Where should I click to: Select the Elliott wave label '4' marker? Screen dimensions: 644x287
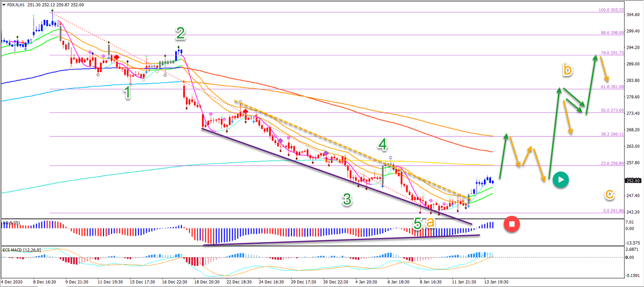[x=382, y=144]
